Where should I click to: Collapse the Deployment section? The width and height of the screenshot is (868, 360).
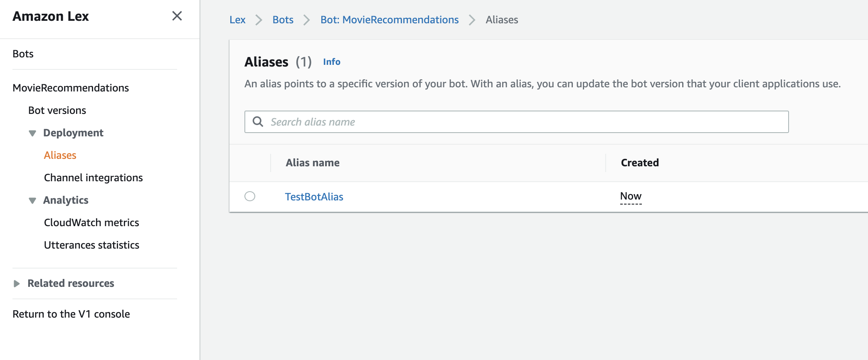pyautogui.click(x=32, y=133)
